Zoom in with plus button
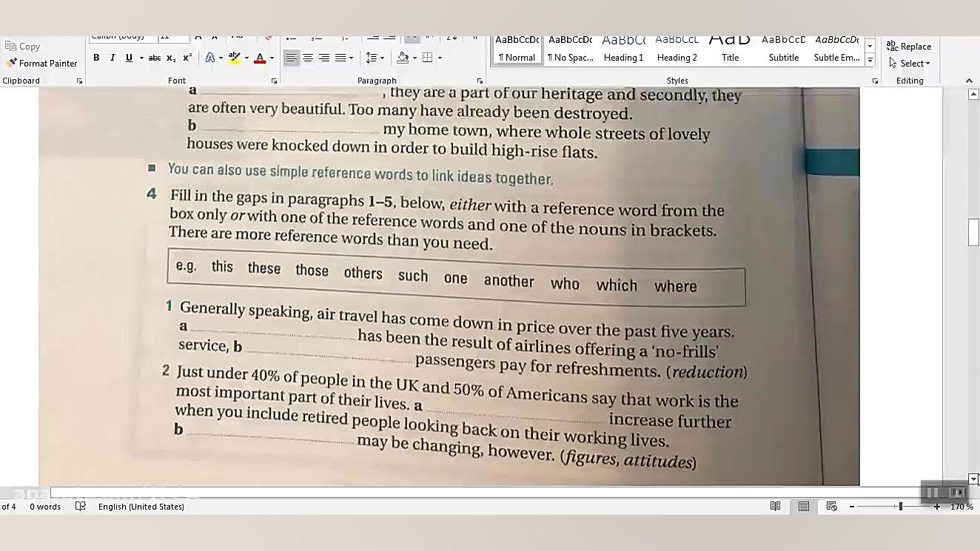 937,507
